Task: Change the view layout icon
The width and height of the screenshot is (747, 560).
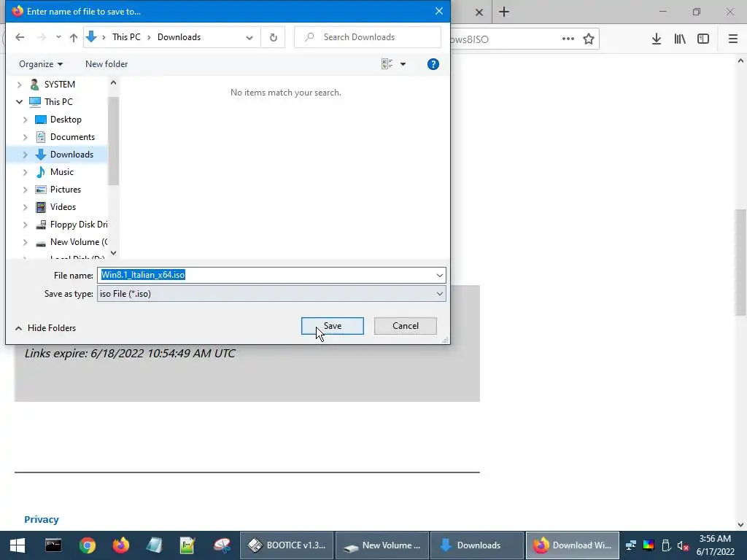Action: pos(387,64)
